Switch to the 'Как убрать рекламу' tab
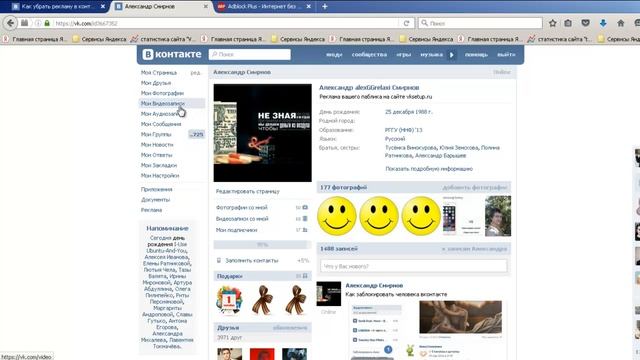 click(58, 7)
